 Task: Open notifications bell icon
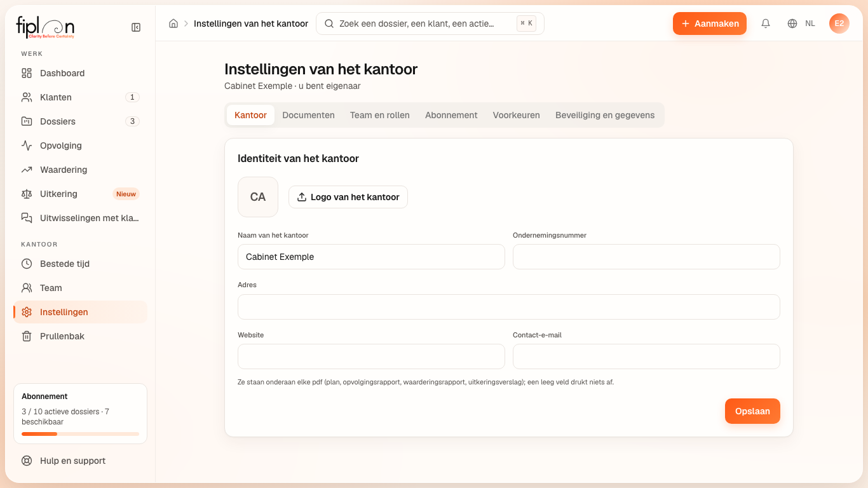[x=766, y=24]
